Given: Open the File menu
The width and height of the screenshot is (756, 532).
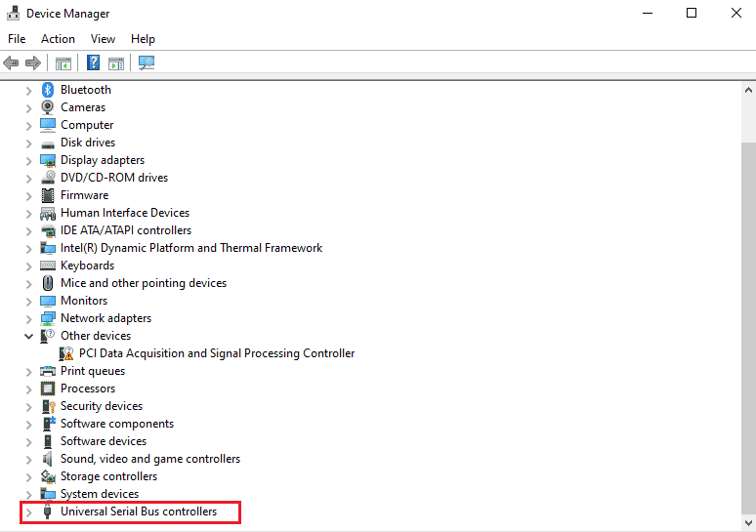Looking at the screenshot, I should 17,39.
